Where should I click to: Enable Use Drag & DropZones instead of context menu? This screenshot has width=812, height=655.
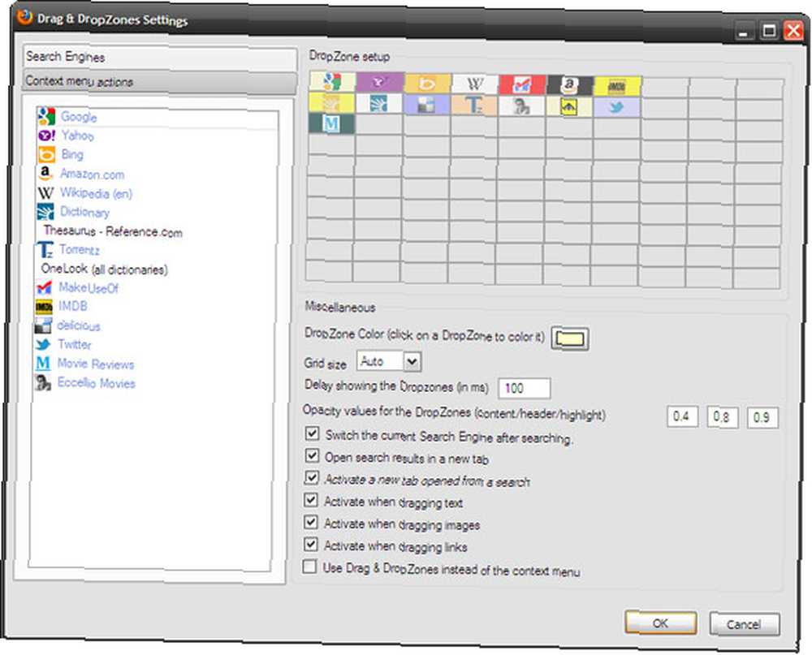click(309, 566)
